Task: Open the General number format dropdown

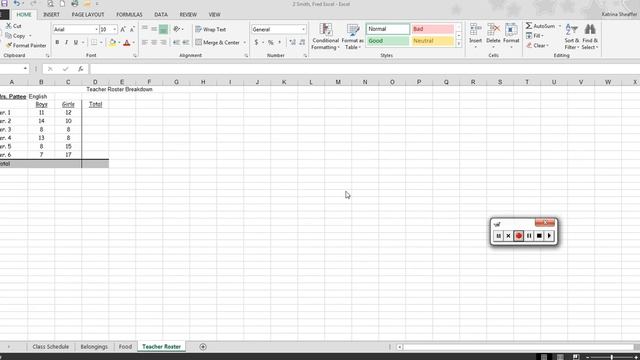Action: 303,29
